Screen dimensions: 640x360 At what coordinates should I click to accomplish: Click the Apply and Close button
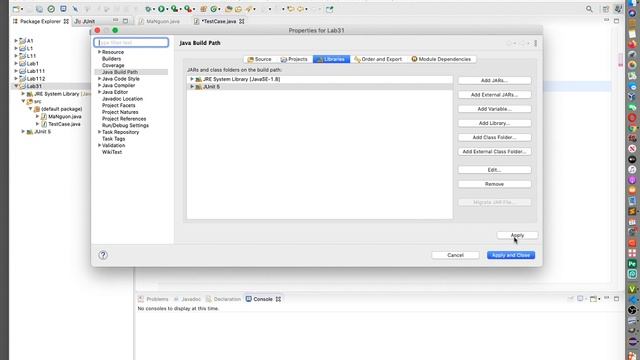(511, 255)
